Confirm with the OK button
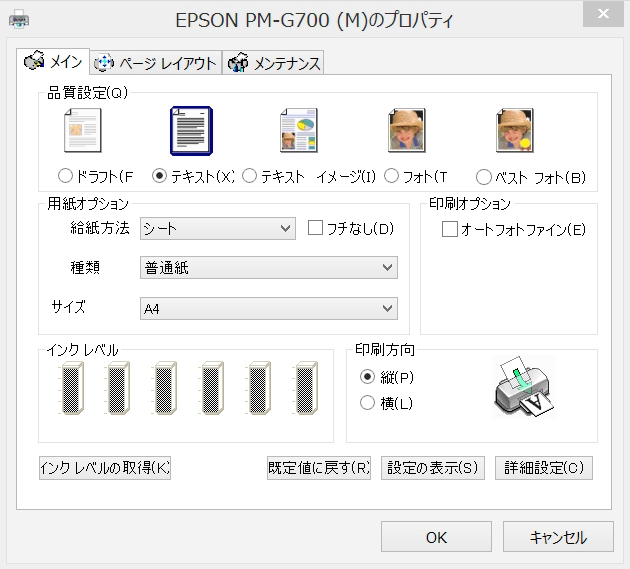 pyautogui.click(x=436, y=537)
